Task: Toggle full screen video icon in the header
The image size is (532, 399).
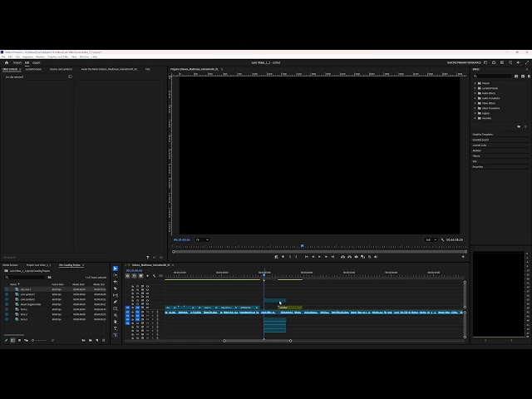Action: 527,62
